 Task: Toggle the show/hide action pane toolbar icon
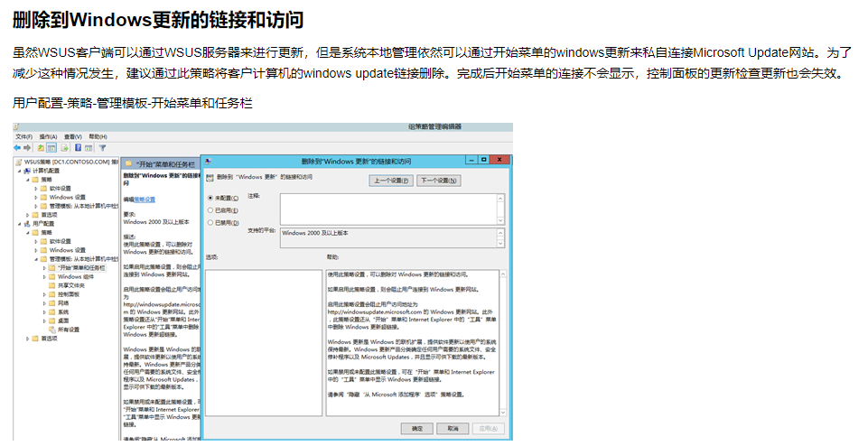pos(89,148)
